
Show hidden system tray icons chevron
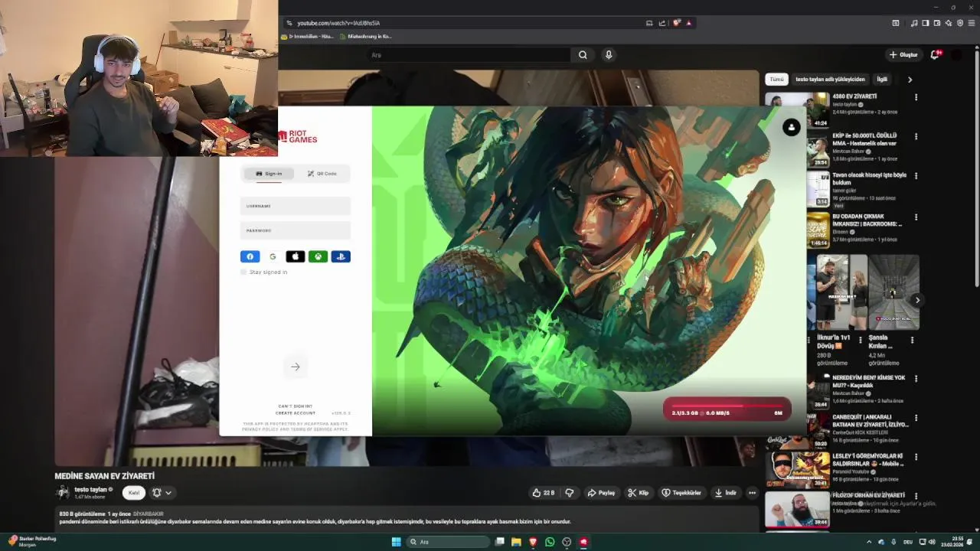coord(869,542)
